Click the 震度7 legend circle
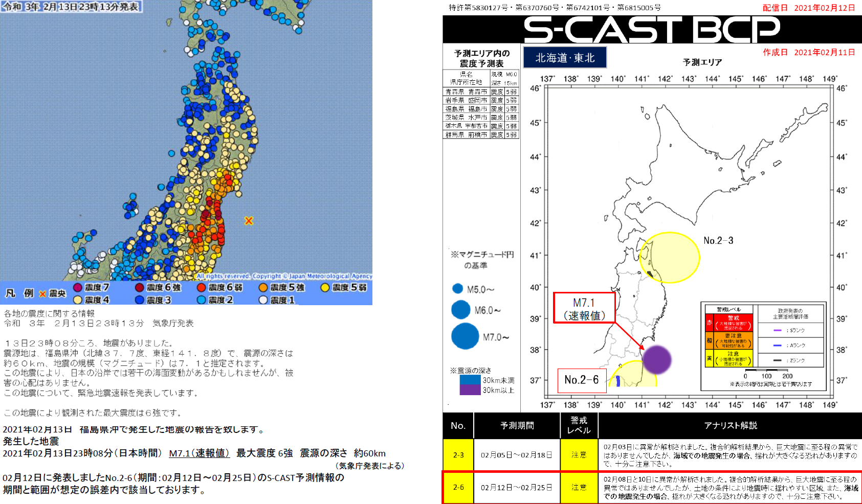 pos(78,287)
